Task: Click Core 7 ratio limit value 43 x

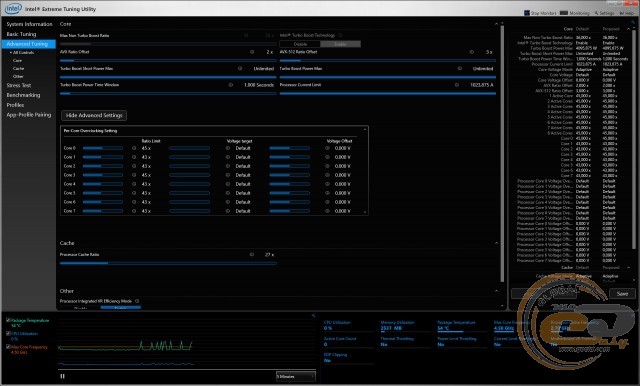Action: (x=146, y=211)
